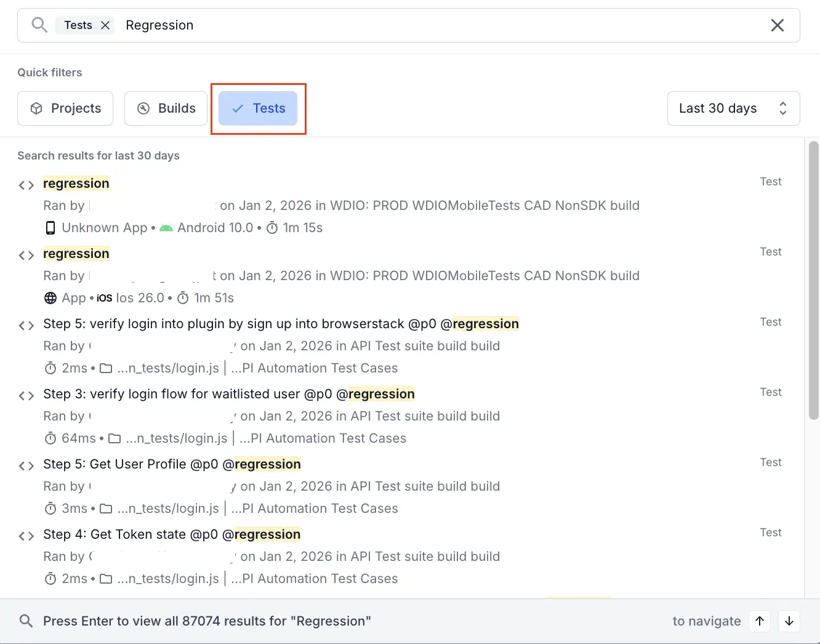
Task: Deselect the Tests quick filter
Action: (x=258, y=108)
